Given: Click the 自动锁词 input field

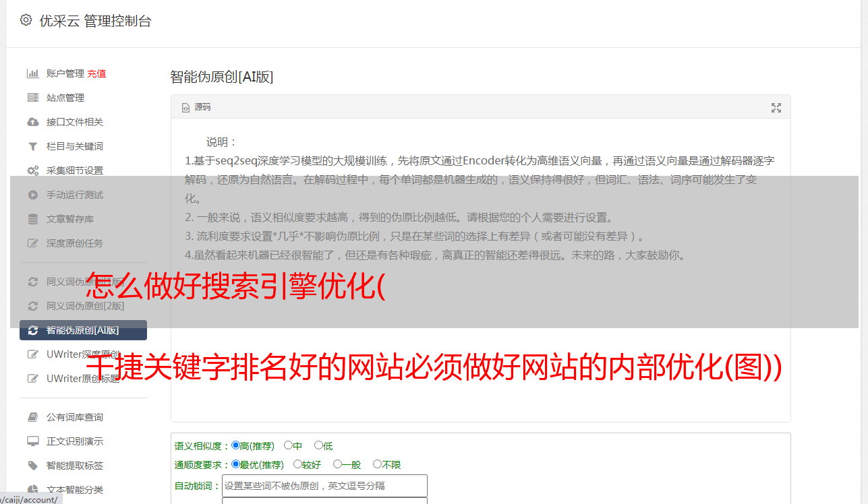Looking at the screenshot, I should tap(324, 485).
